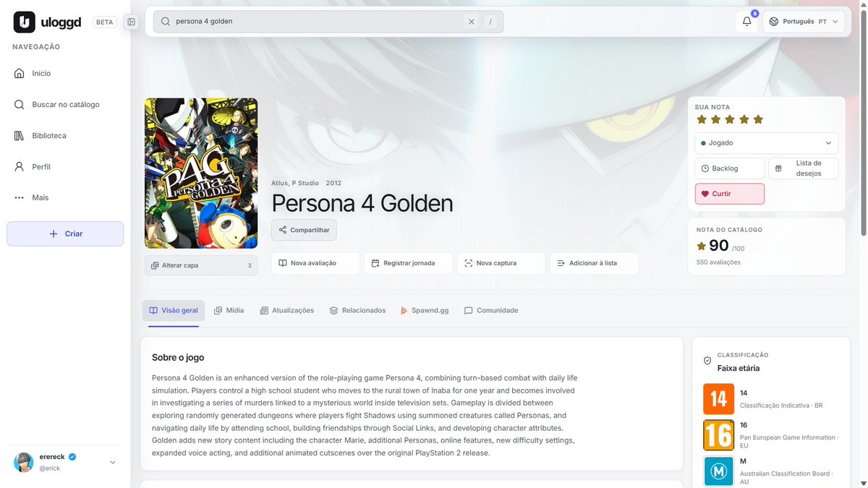Open Buscar no catálogo
Viewport: 868px width, 488px height.
(x=65, y=104)
